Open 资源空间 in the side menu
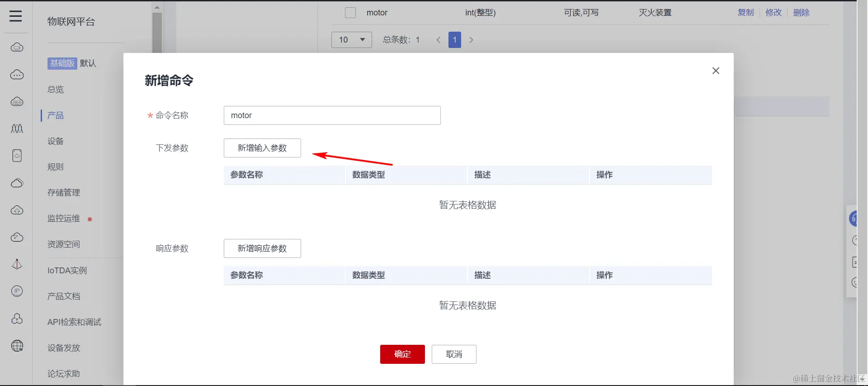This screenshot has height=386, width=868. tap(64, 244)
